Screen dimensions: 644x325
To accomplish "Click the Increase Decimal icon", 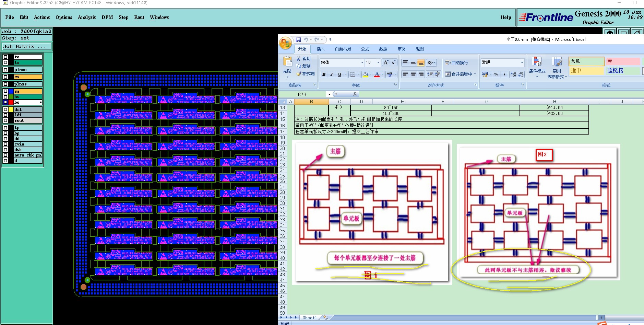I will pos(513,74).
